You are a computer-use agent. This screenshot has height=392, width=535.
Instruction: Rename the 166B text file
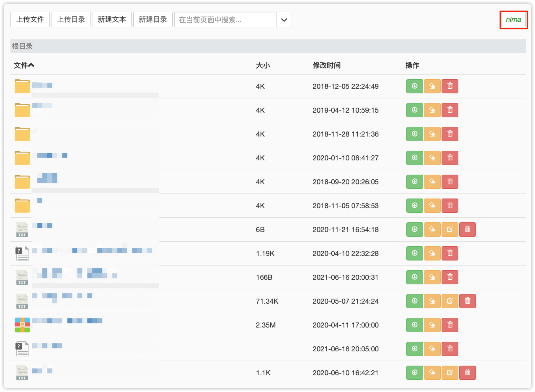click(x=432, y=277)
